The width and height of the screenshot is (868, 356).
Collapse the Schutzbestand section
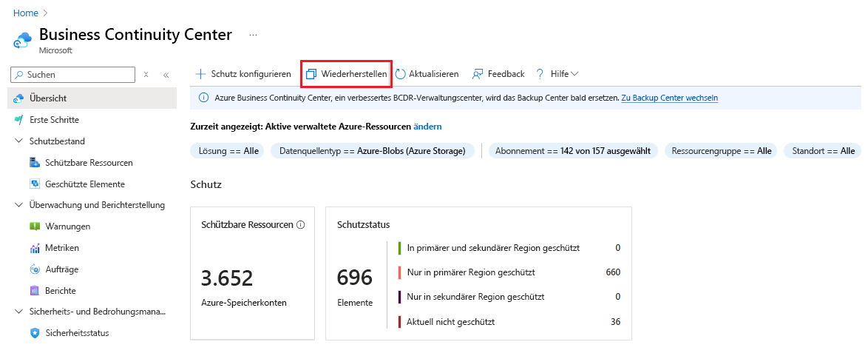pyautogui.click(x=18, y=141)
